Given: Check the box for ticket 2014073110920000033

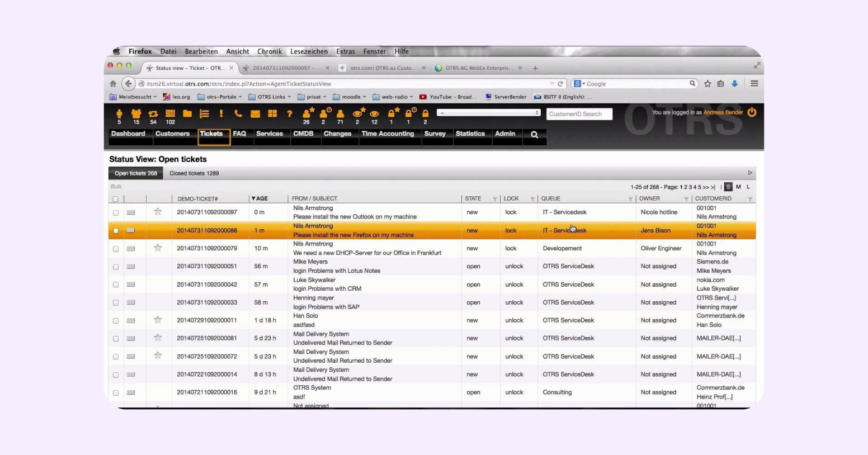Looking at the screenshot, I should [x=116, y=303].
